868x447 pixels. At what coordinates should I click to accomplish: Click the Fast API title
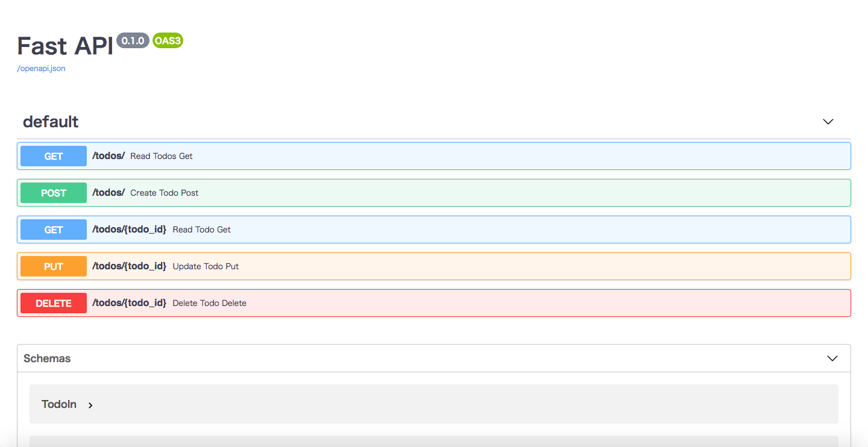64,46
